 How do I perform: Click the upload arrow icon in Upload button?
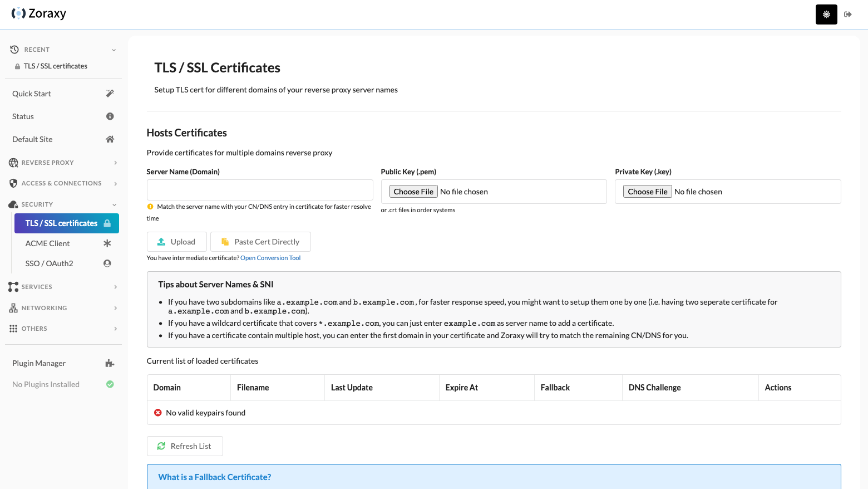click(x=161, y=242)
